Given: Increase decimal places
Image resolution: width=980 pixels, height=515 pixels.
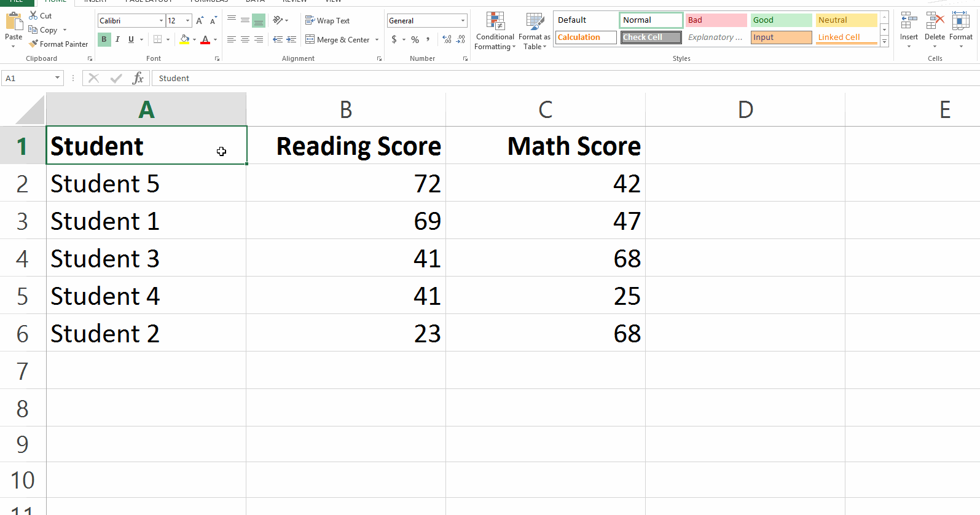Looking at the screenshot, I should click(x=447, y=39).
